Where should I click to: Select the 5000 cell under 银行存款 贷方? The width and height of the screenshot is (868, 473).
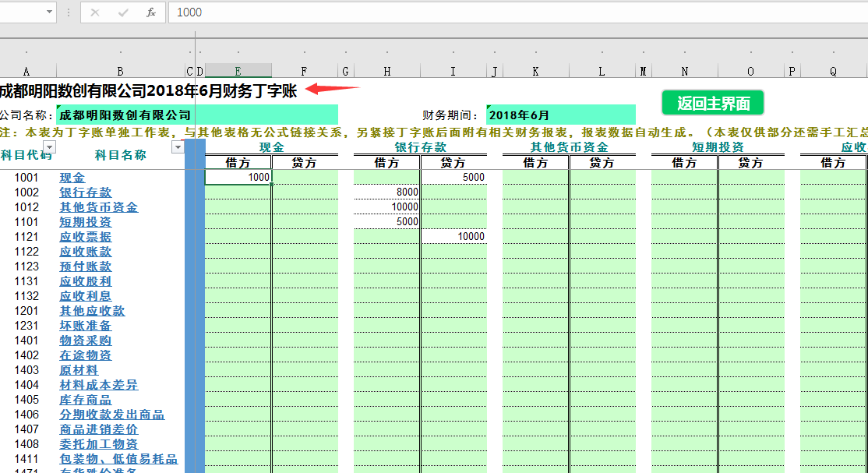click(454, 177)
